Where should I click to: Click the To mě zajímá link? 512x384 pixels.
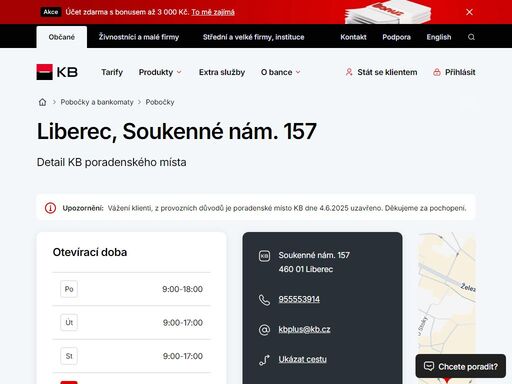213,12
